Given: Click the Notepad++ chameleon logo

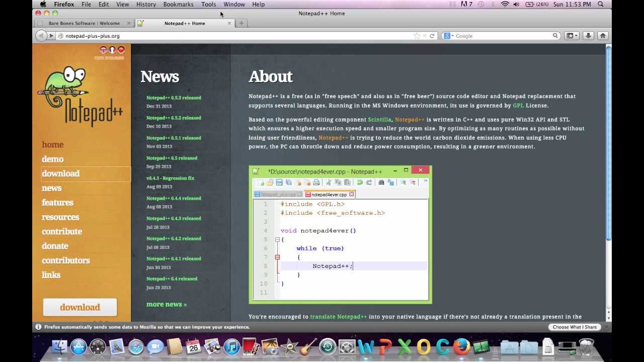Looking at the screenshot, I should coord(80,97).
